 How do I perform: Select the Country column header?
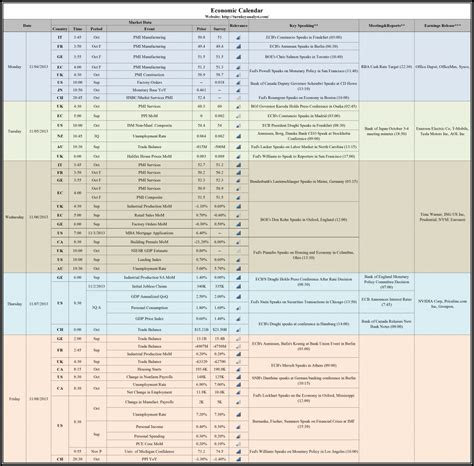(x=60, y=29)
